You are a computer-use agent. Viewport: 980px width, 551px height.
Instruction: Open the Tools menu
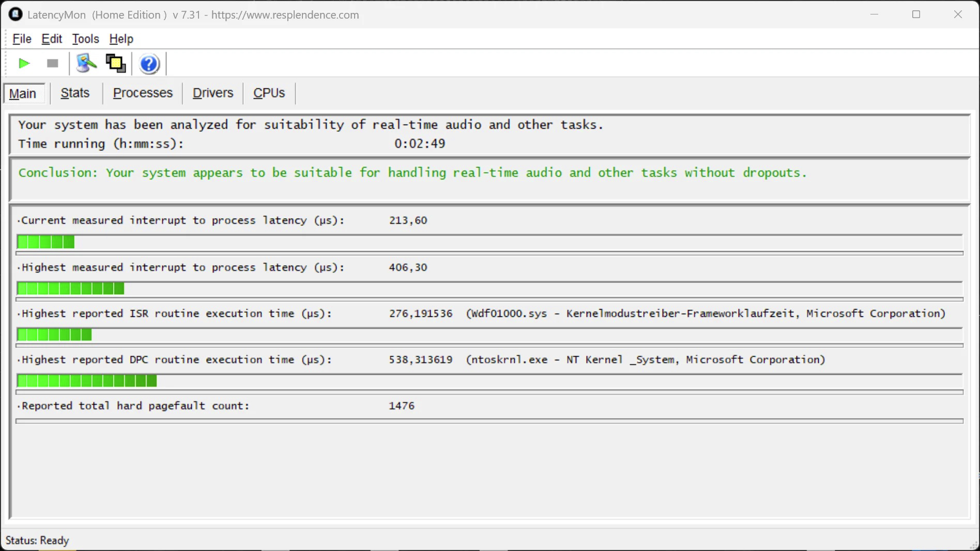[x=85, y=39]
